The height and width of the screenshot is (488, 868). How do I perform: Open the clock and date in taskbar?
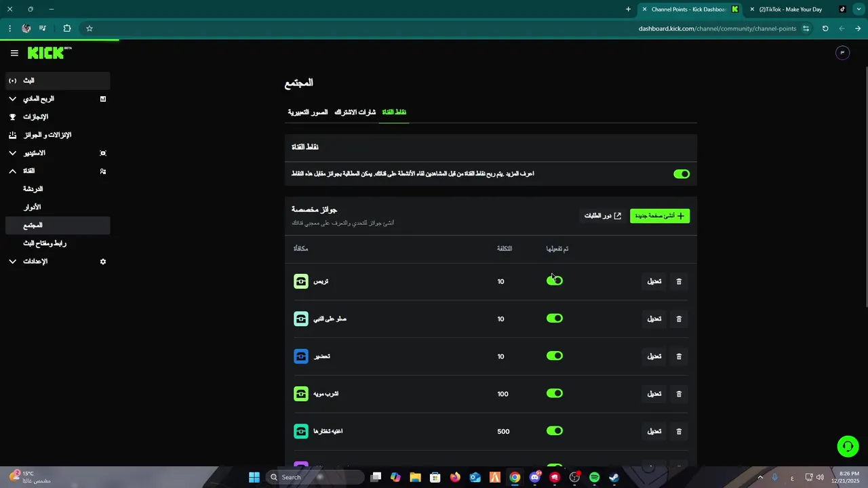[845, 477]
